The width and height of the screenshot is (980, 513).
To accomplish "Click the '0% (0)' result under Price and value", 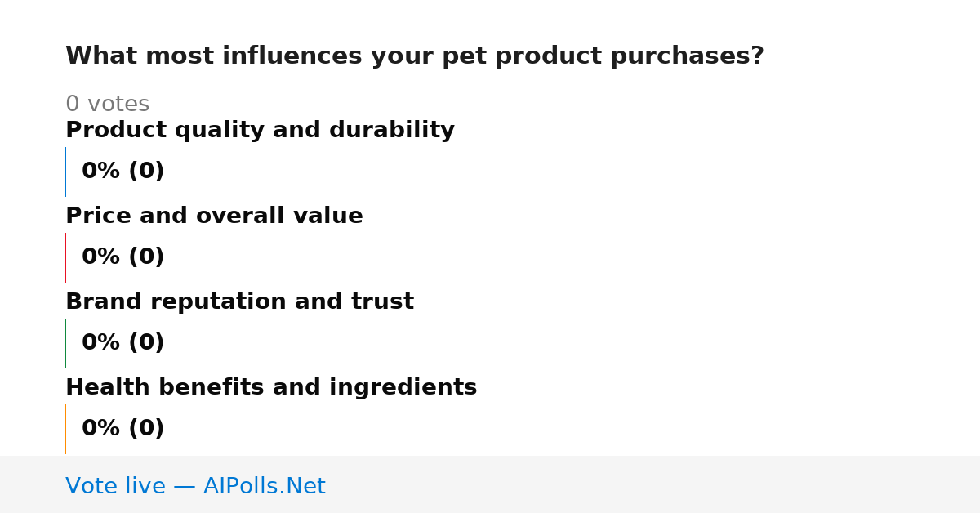I will [x=123, y=257].
